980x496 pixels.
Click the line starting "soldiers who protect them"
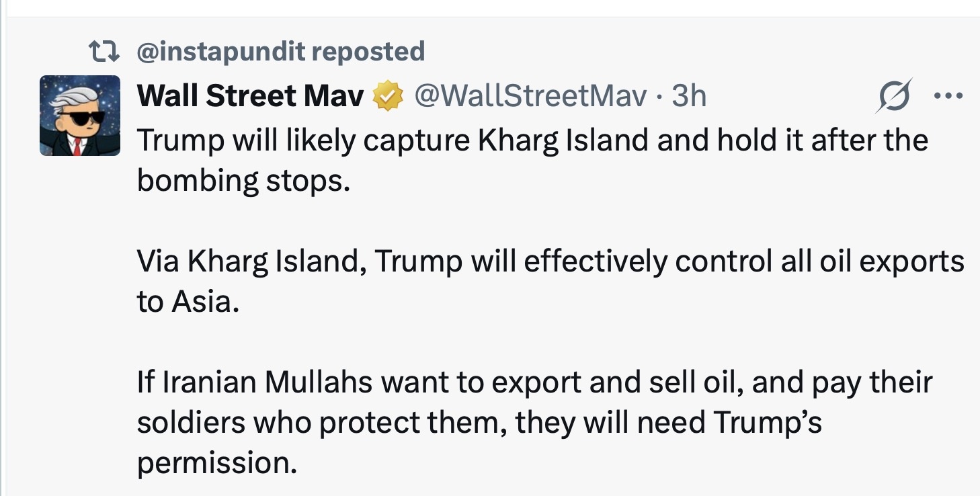tap(479, 422)
